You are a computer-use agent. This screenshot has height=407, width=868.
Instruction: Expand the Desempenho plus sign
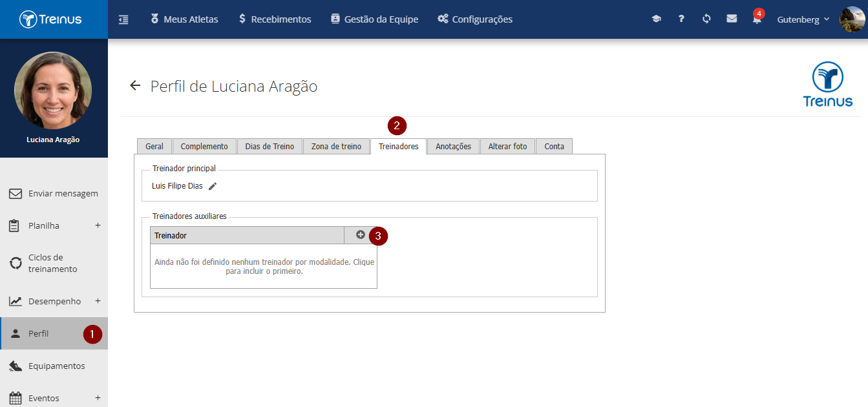pyautogui.click(x=98, y=301)
